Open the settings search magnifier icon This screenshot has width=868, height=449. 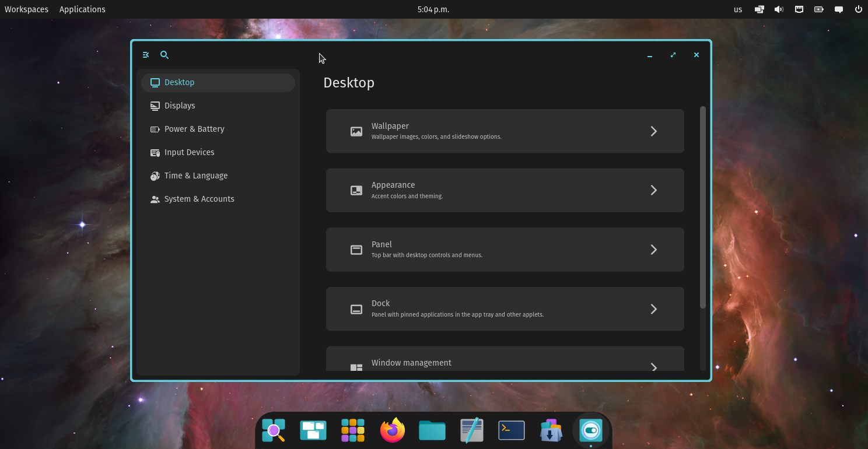164,55
